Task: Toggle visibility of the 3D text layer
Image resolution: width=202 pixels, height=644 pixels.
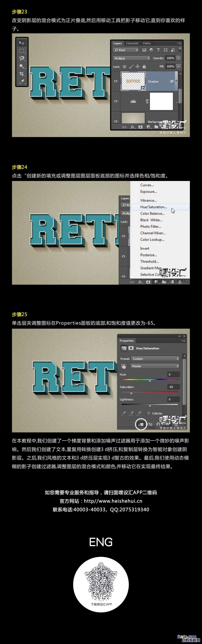Action: point(116,101)
